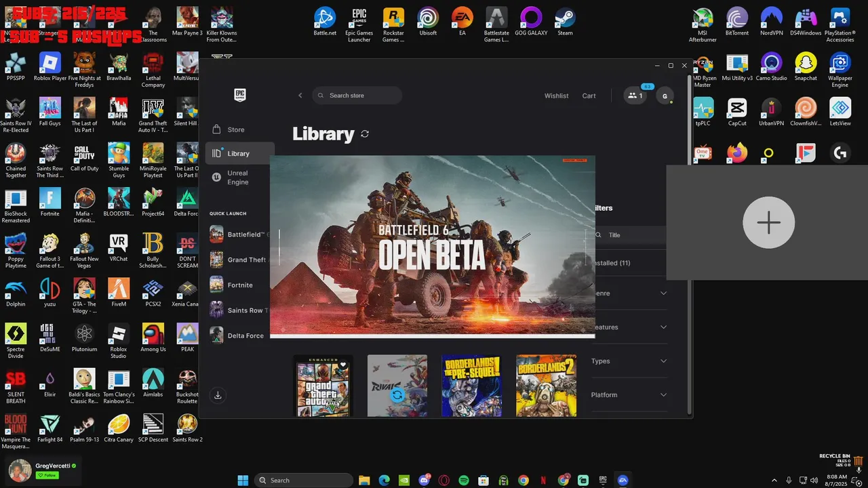Open the CapCut desktop shortcut
Image resolution: width=868 pixels, height=488 pixels.
pyautogui.click(x=737, y=113)
